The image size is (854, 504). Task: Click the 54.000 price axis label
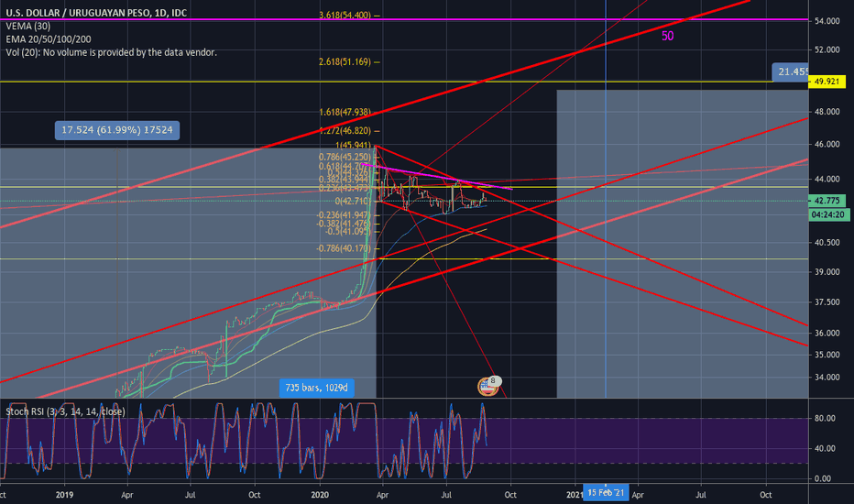pos(827,21)
